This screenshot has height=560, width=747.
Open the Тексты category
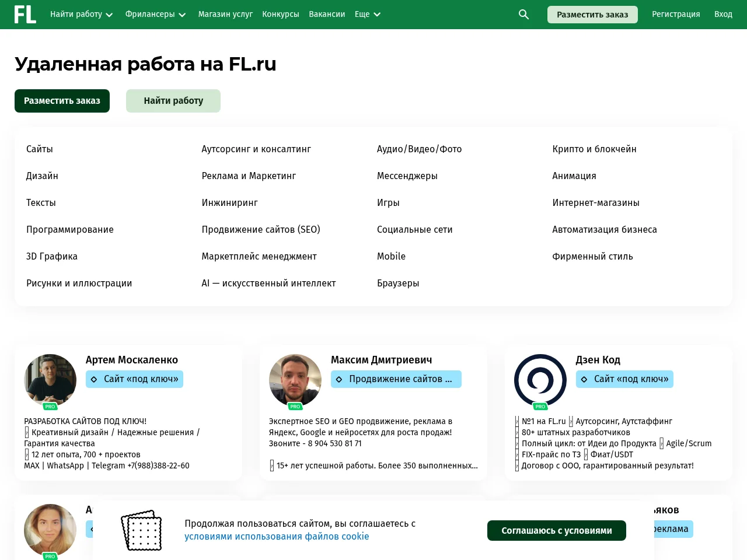(41, 203)
